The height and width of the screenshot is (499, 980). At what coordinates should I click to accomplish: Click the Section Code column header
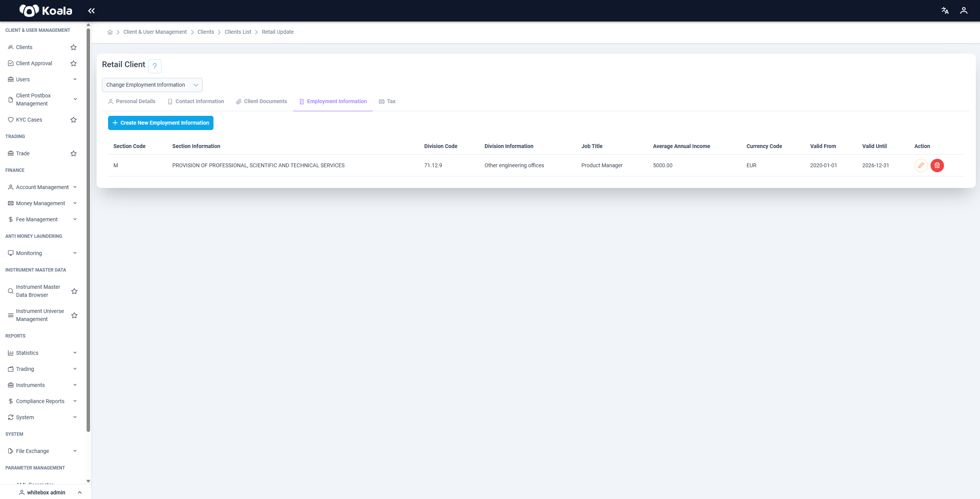point(129,146)
